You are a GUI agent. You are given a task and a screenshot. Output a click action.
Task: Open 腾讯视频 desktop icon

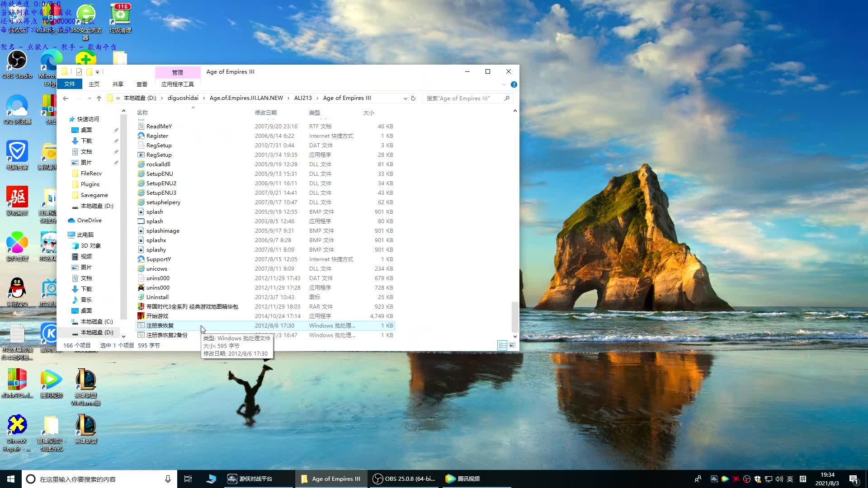[52, 383]
